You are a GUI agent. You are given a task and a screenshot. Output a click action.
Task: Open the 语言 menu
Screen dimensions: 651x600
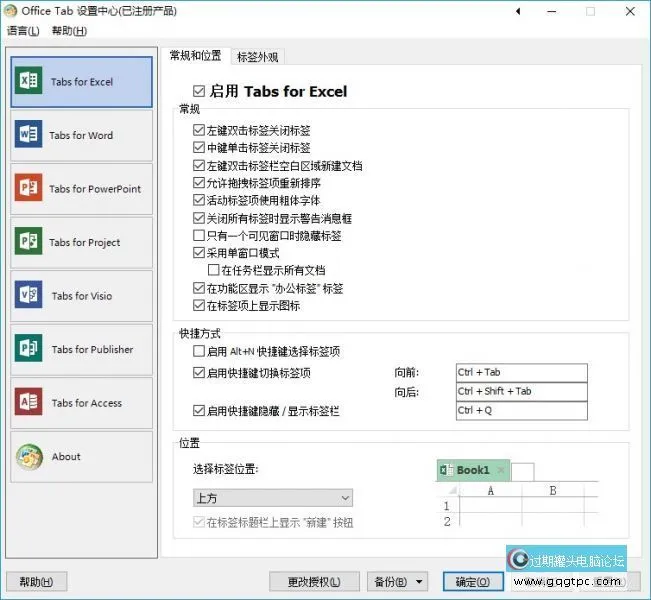point(23,31)
